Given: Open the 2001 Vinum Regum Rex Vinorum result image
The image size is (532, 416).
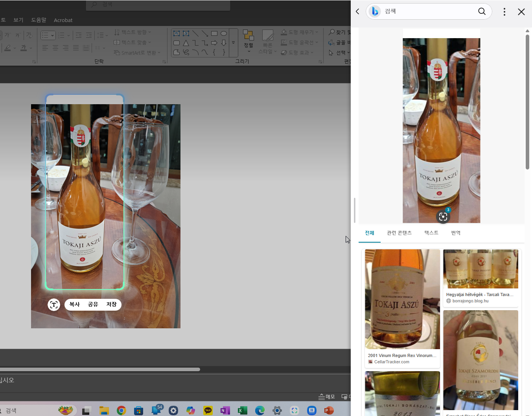Looking at the screenshot, I should [x=402, y=299].
